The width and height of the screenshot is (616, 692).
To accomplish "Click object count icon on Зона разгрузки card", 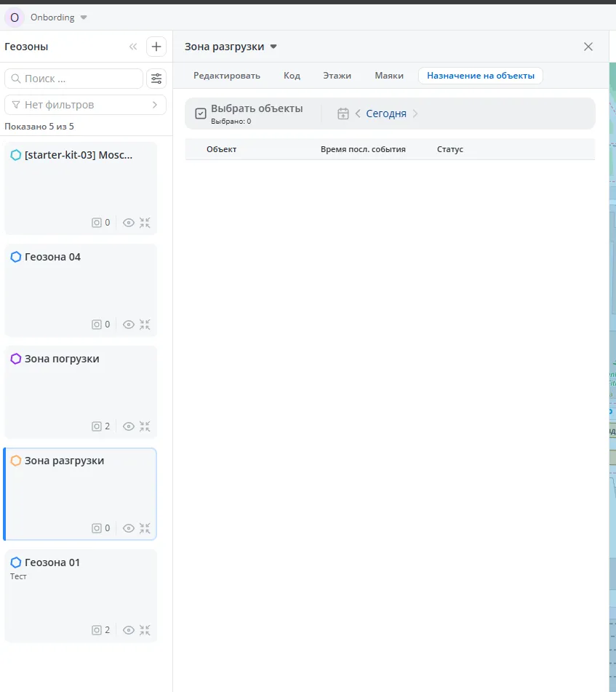I will [x=97, y=528].
